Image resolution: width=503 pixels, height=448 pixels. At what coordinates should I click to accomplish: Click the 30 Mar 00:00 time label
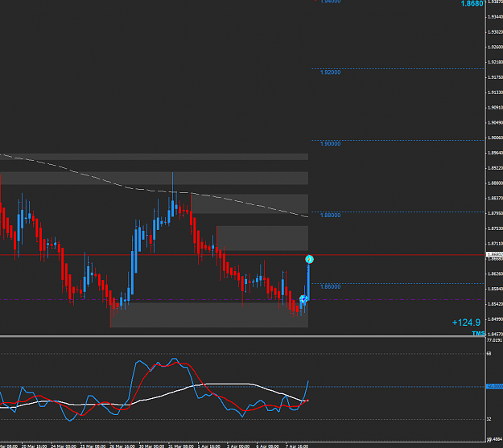[151, 446]
